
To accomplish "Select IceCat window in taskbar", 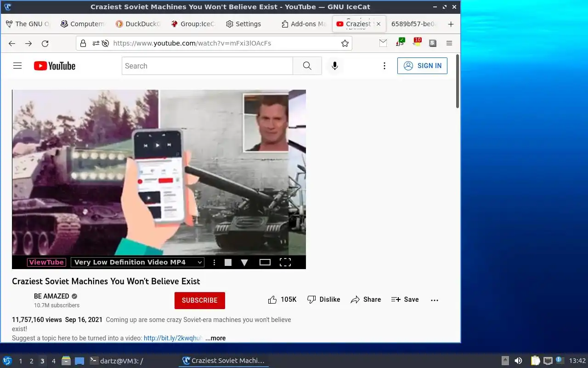I will (223, 361).
